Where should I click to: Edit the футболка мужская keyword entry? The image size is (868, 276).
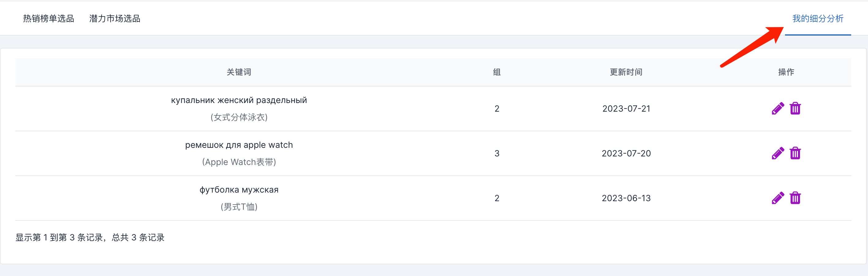(778, 198)
